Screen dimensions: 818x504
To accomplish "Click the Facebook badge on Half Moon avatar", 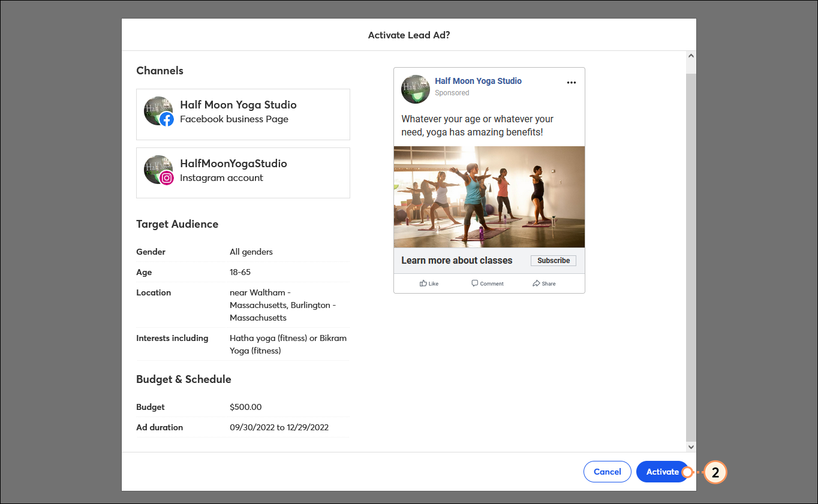I will click(167, 119).
